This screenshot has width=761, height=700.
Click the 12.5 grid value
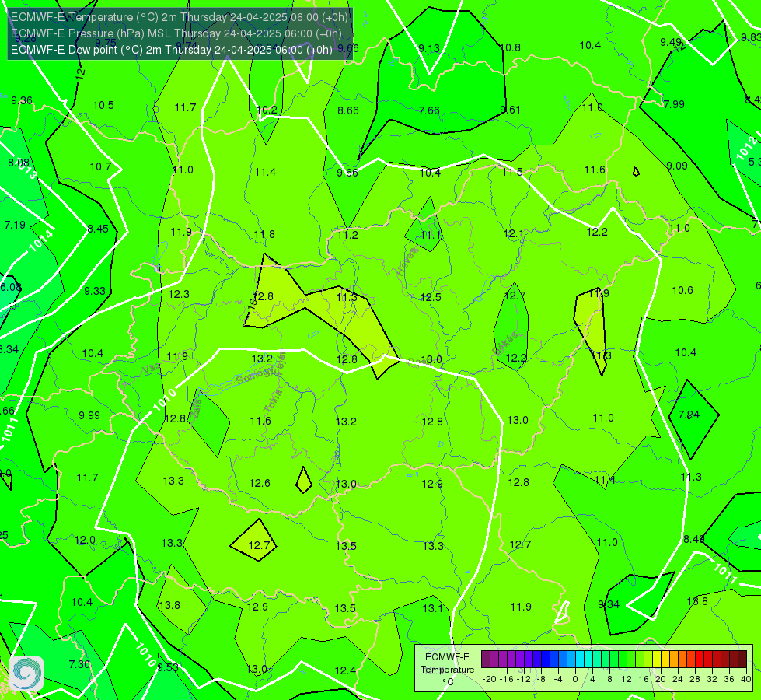point(431,297)
